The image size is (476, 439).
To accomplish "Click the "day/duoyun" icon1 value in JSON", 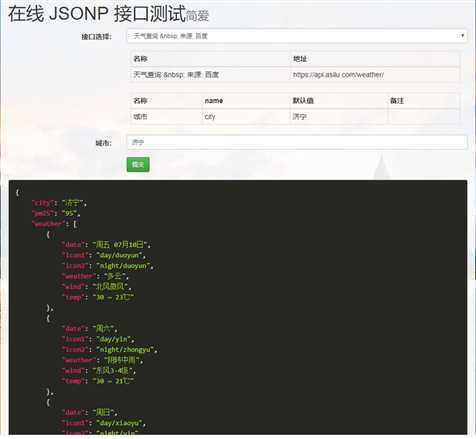I will [x=119, y=255].
